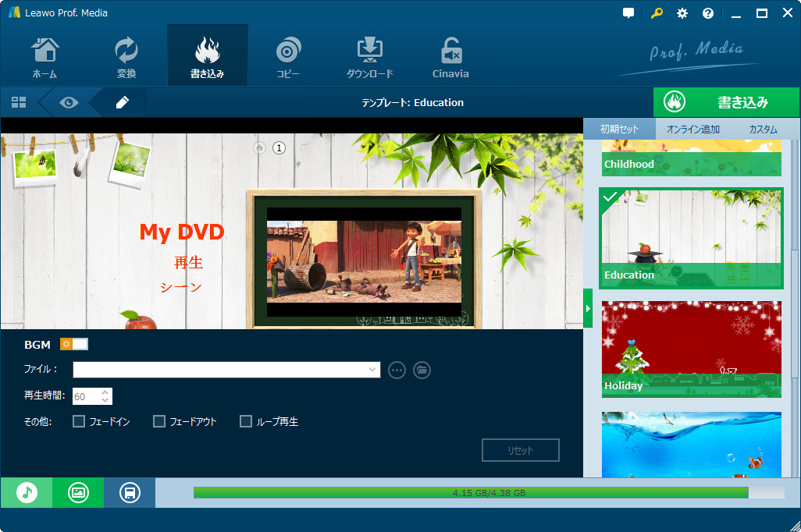This screenshot has width=801, height=532.
Task: Enable the フェードイン checkbox
Action: 79,422
